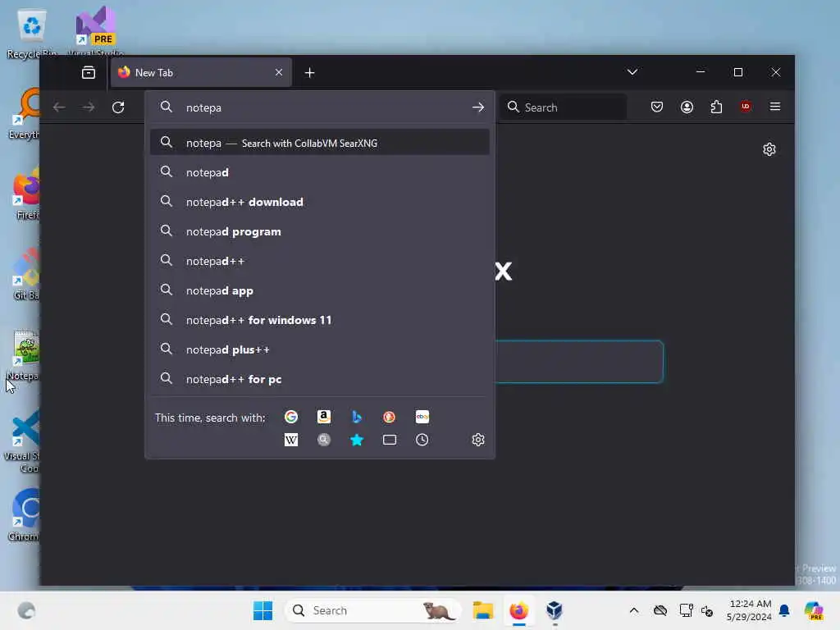Choose "notepa — Search with CollabVM SearXNG"
The width and height of the screenshot is (840, 630).
pyautogui.click(x=320, y=143)
